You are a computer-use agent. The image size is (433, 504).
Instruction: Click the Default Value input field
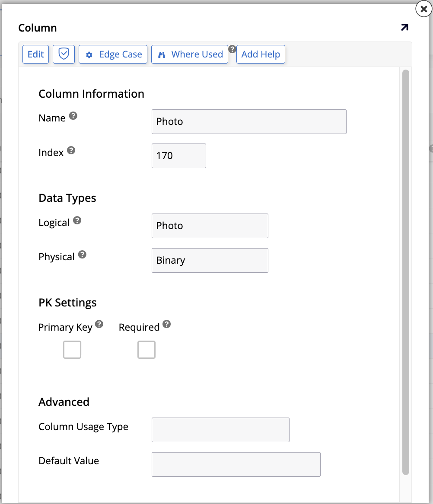pos(236,464)
